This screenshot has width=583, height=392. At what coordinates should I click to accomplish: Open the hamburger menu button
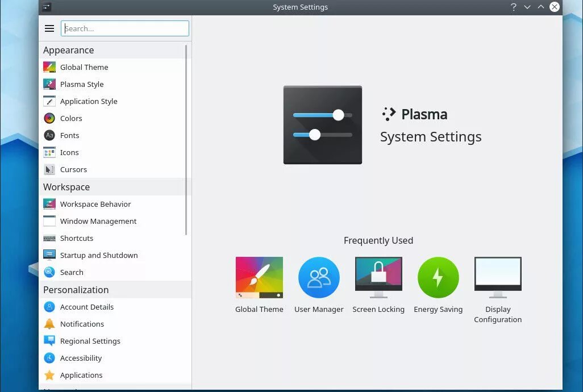point(49,28)
